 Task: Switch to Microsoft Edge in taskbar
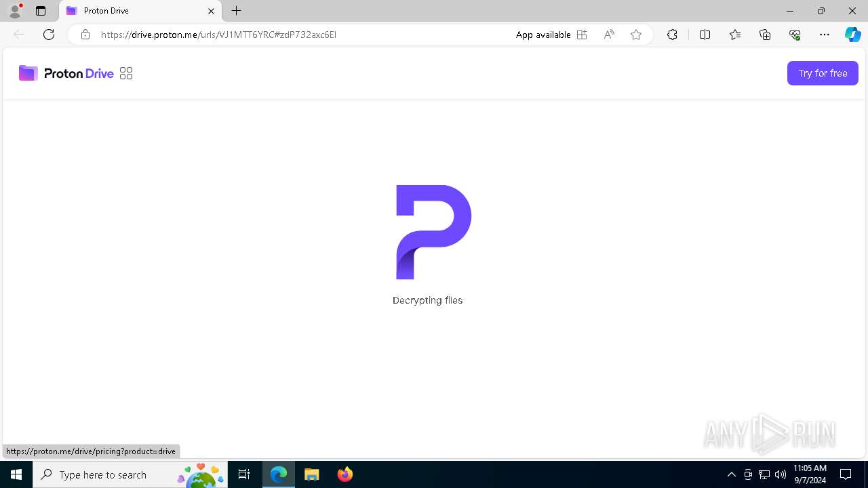[x=279, y=474]
